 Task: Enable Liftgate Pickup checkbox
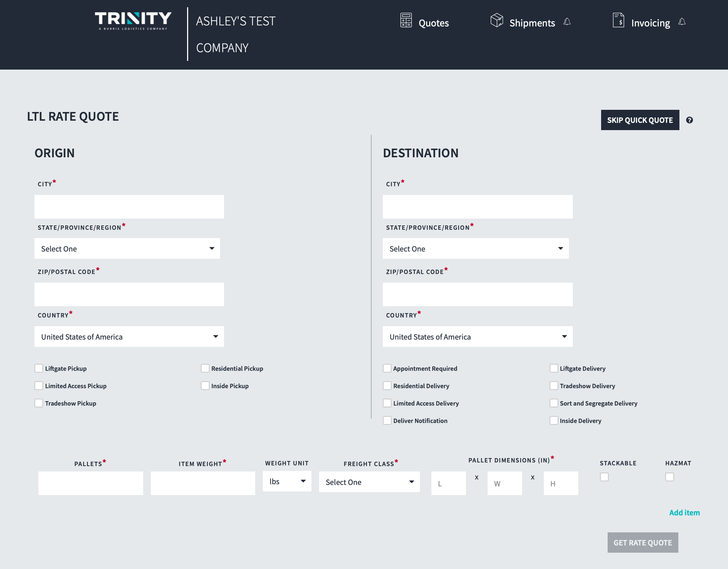[x=39, y=369]
